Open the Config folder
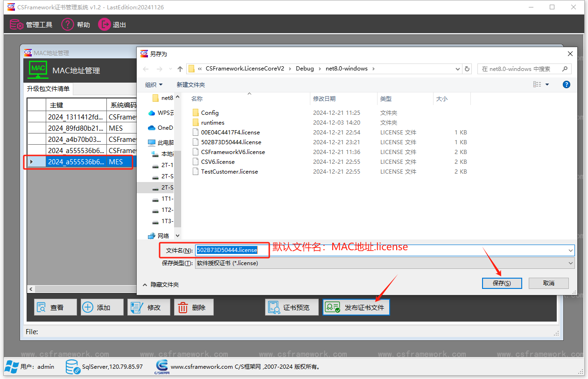588x379 pixels. [x=205, y=112]
